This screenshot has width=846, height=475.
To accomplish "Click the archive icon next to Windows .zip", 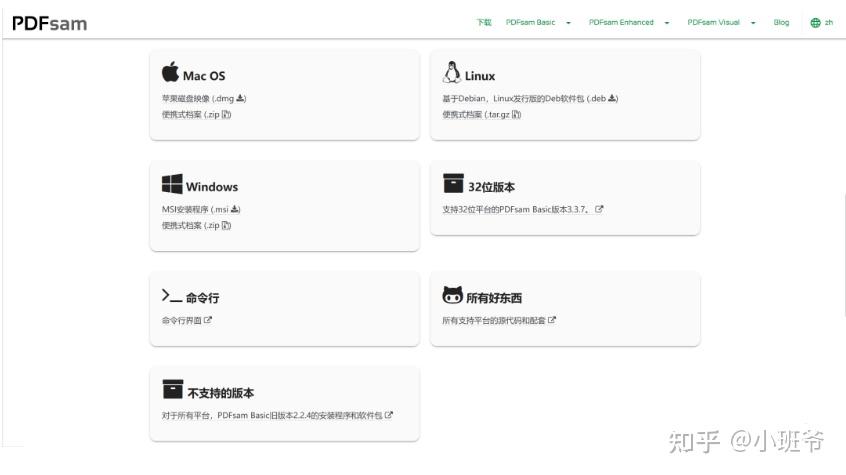I will click(x=226, y=226).
